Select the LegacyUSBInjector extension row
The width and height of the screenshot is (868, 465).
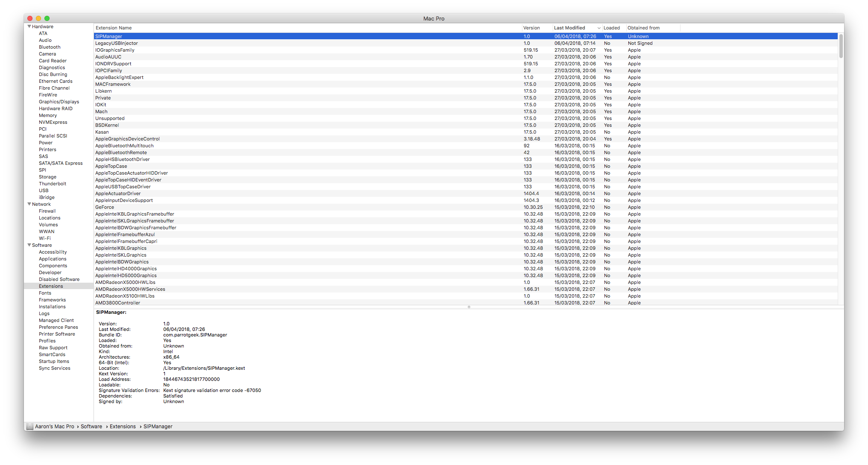click(117, 43)
